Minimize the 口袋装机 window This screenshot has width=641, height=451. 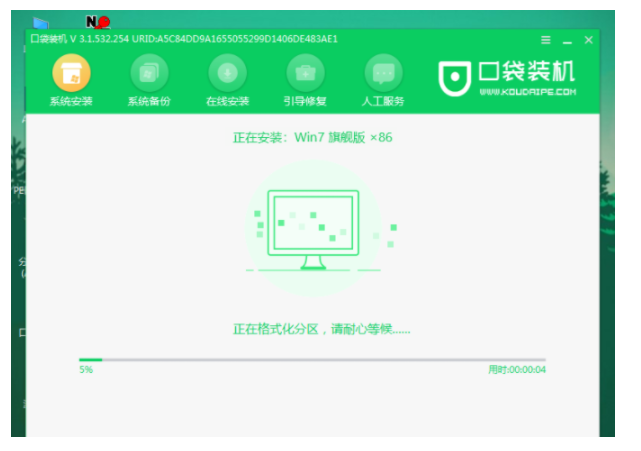click(x=567, y=40)
